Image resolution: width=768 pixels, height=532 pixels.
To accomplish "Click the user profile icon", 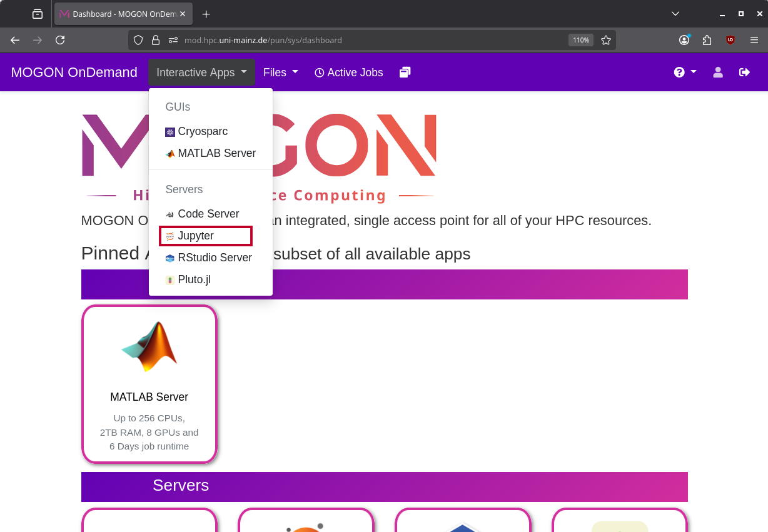I will pyautogui.click(x=718, y=73).
